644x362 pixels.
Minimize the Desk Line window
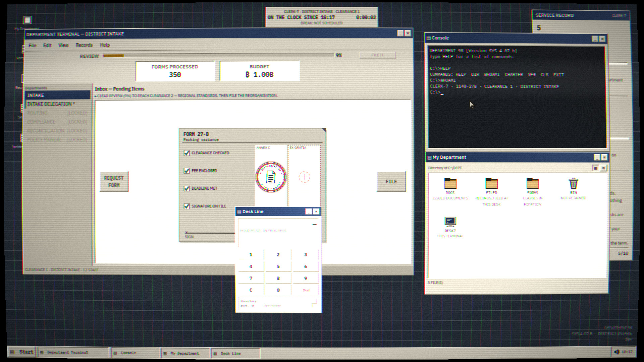(309, 212)
